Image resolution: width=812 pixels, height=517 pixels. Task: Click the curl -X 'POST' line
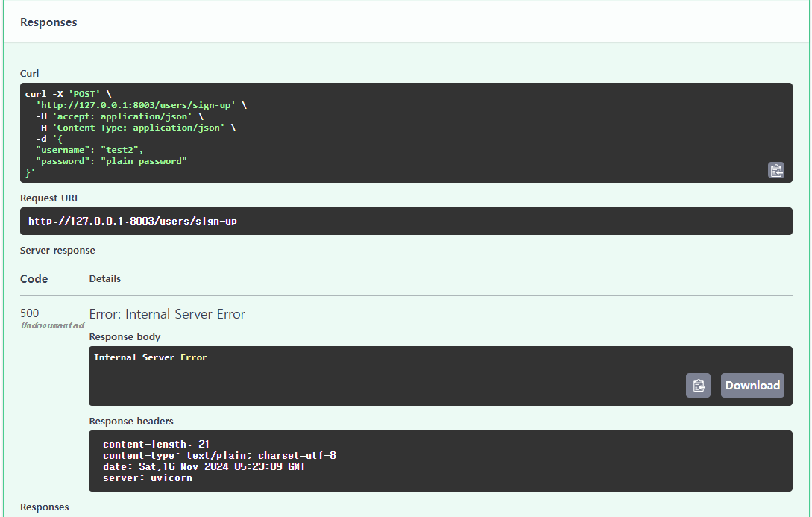click(x=69, y=94)
